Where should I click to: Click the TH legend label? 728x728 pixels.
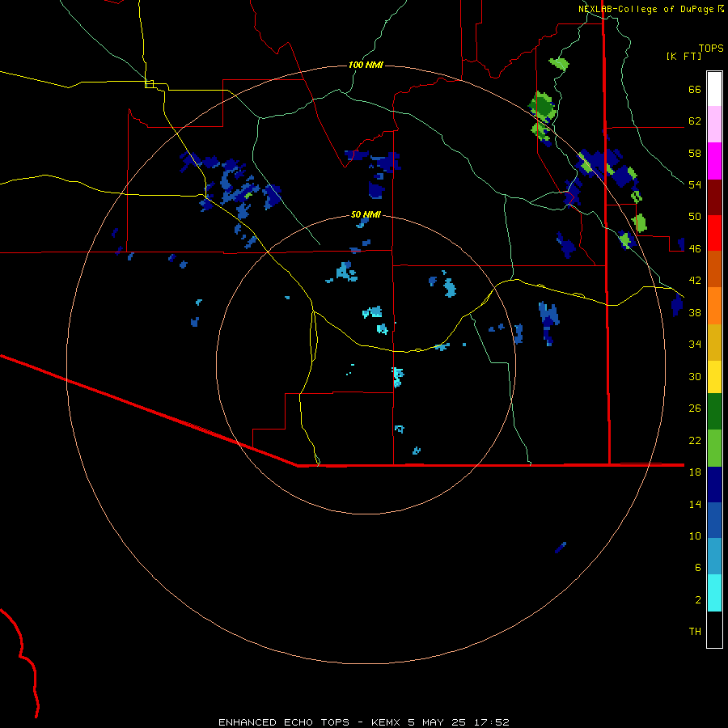(x=695, y=631)
